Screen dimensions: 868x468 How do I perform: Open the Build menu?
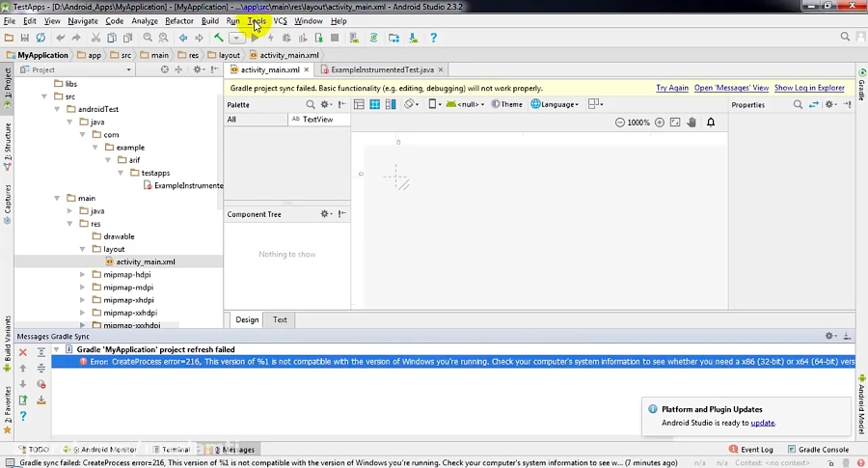click(210, 21)
